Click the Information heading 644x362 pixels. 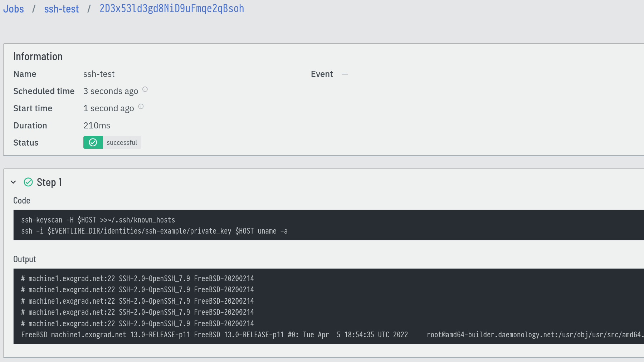38,57
